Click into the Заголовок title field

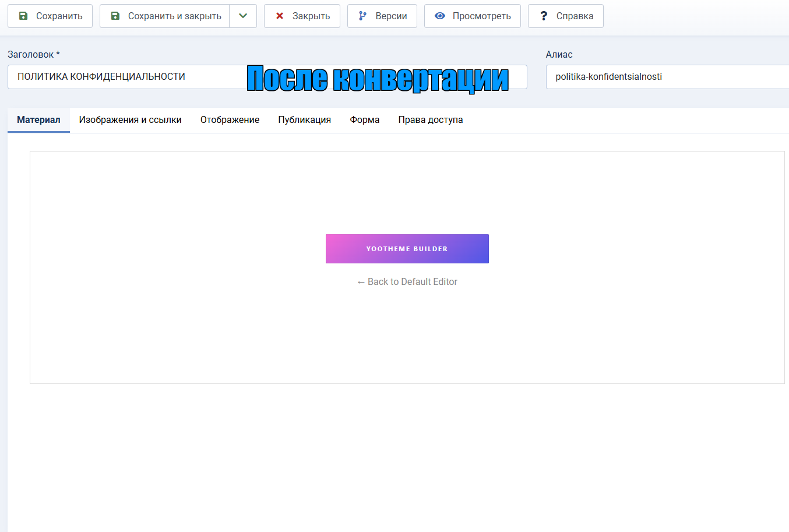coord(267,77)
